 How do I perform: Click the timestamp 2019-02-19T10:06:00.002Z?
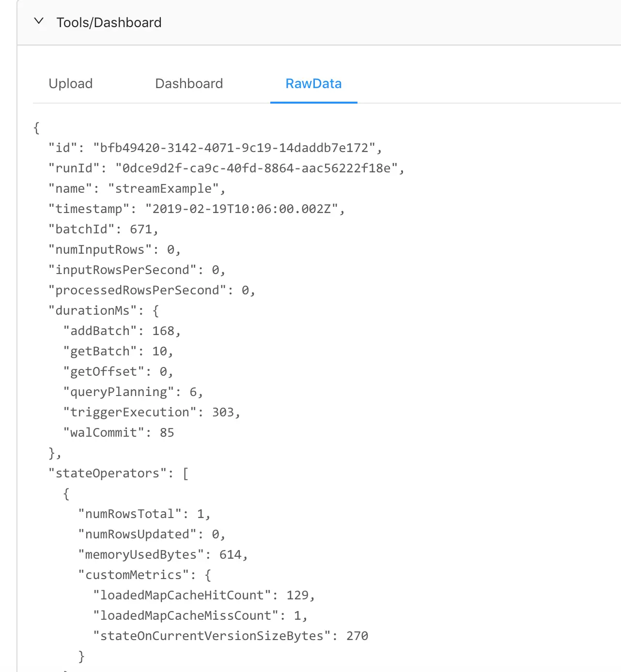click(242, 209)
